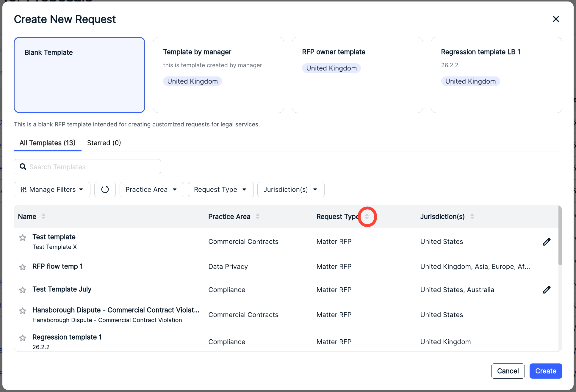
Task: Sort by Request Type column arrows
Action: (x=367, y=217)
